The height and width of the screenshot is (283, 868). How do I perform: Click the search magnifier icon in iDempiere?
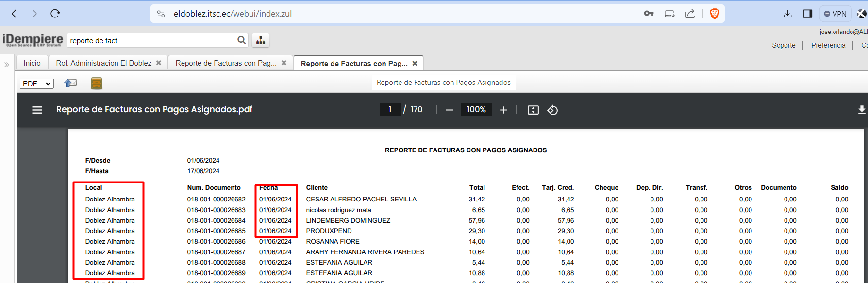pos(241,40)
